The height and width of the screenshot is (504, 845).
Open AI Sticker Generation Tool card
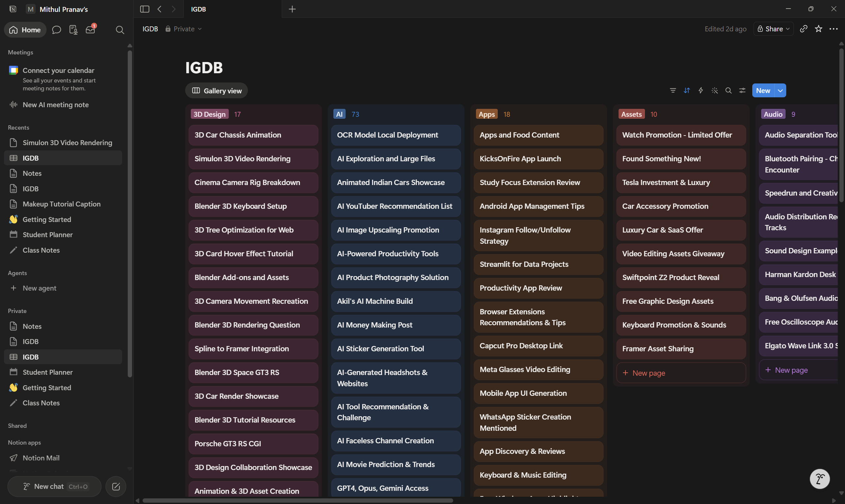pos(396,349)
